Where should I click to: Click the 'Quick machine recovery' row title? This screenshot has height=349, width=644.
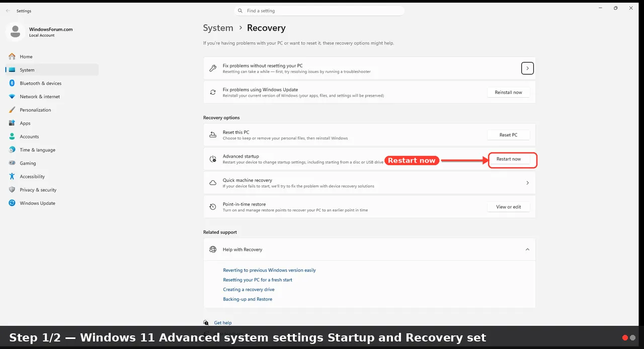pyautogui.click(x=247, y=180)
